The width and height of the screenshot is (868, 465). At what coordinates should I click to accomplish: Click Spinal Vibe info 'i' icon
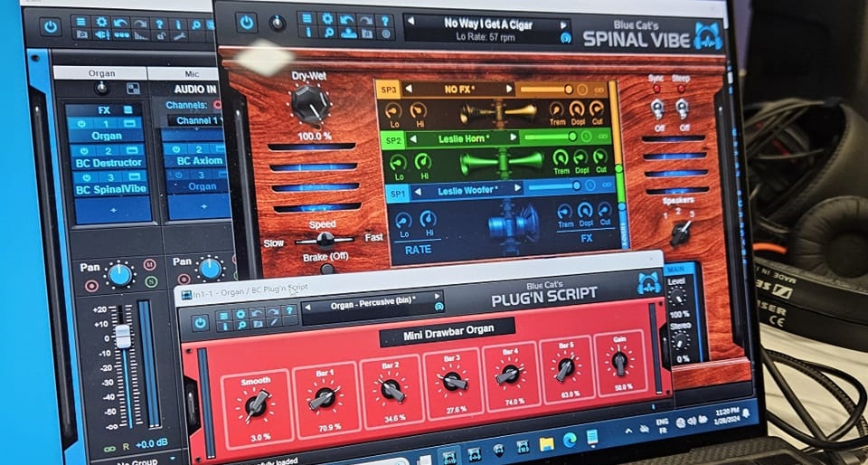click(307, 32)
